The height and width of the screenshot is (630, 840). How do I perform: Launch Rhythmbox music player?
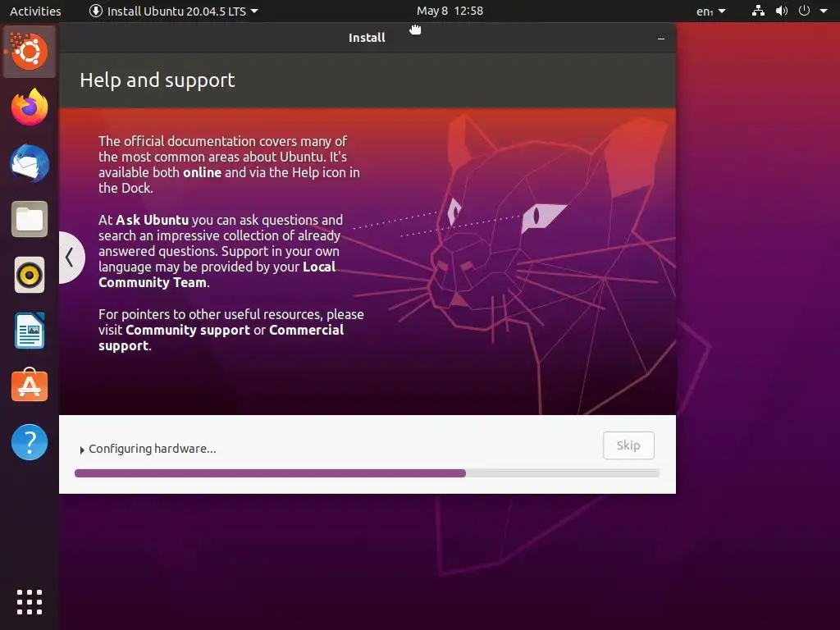(30, 275)
